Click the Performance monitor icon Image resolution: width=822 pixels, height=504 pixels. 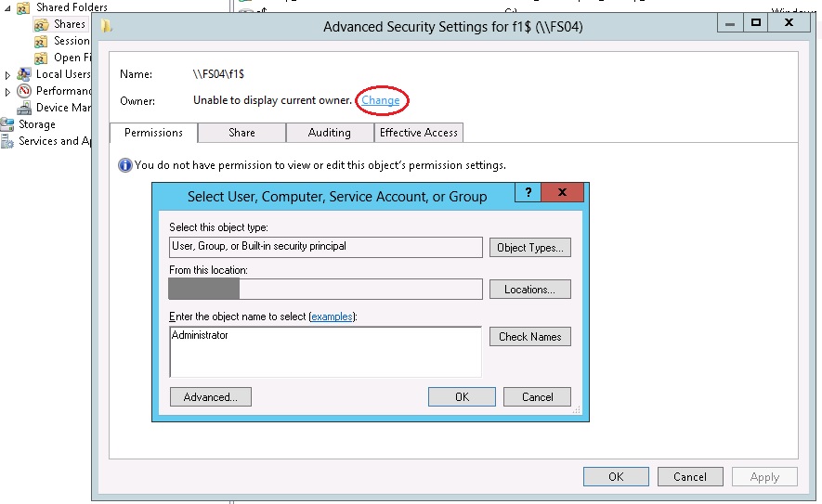point(23,91)
